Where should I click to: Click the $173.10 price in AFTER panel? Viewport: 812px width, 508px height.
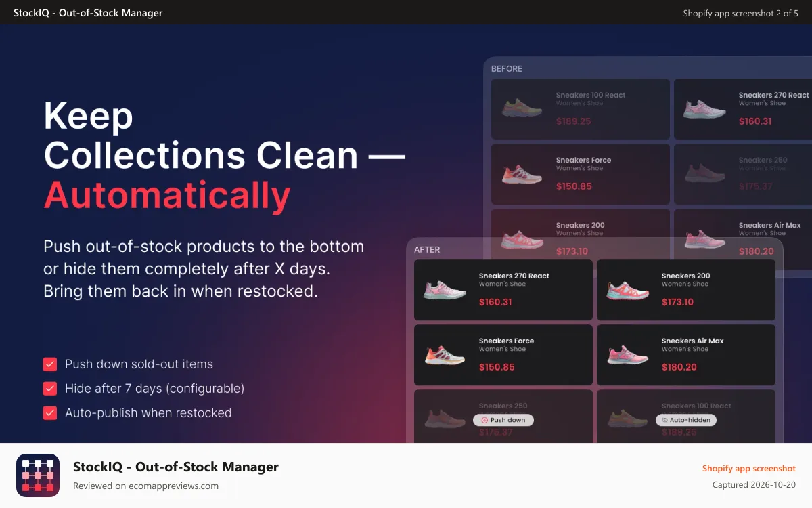click(677, 303)
